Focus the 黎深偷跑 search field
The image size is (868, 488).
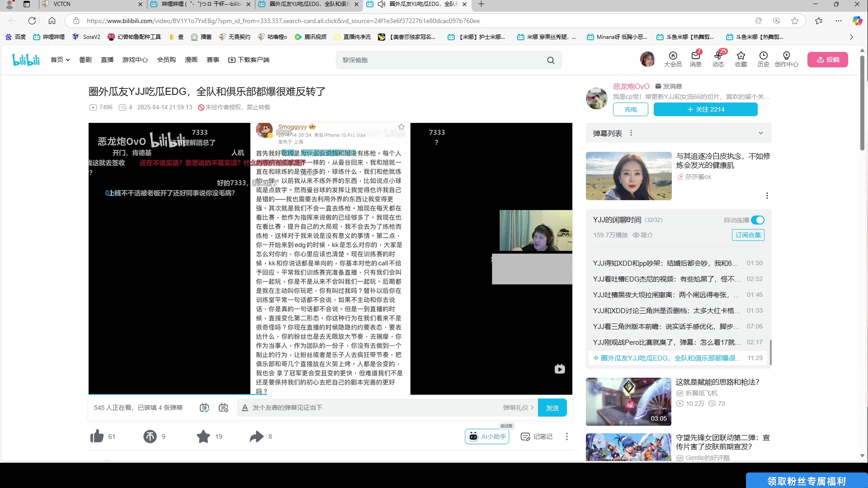click(x=441, y=60)
